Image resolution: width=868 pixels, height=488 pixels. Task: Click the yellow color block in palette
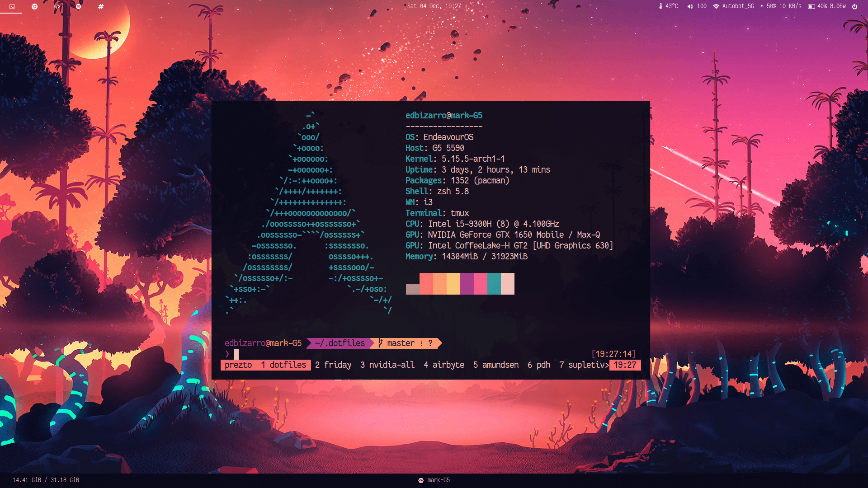pyautogui.click(x=453, y=284)
